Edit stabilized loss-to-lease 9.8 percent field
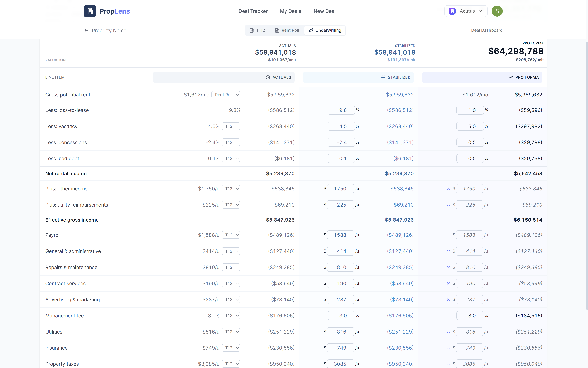 pyautogui.click(x=341, y=110)
